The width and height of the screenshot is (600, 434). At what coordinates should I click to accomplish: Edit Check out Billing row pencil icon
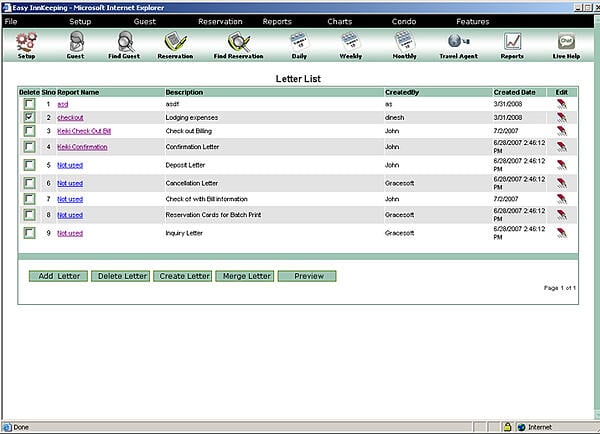[x=562, y=131]
